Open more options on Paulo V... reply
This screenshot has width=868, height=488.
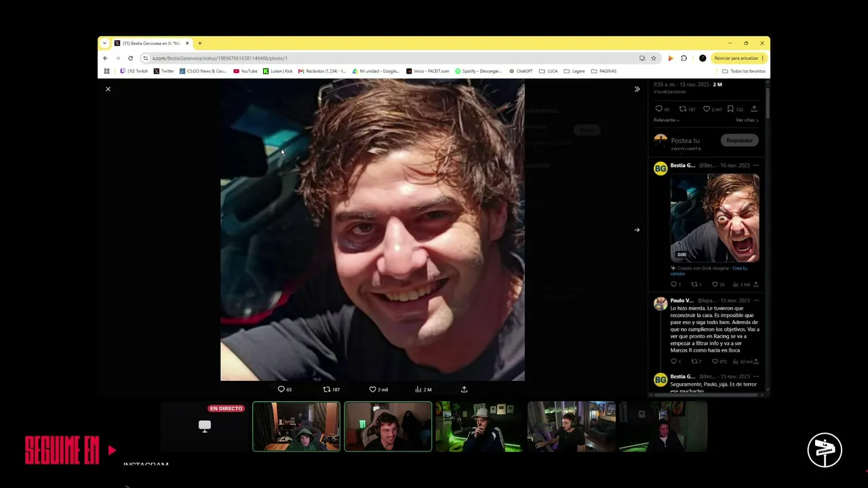click(x=756, y=300)
